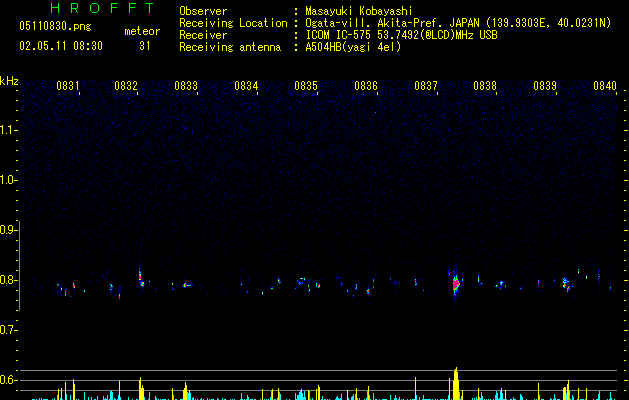
Task: Click the 1.1 kHz axis label
Action: pyautogui.click(x=8, y=130)
